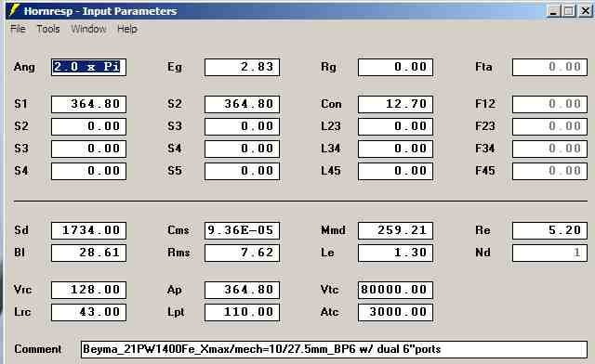Edit the Le value 1.30

[x=395, y=253]
